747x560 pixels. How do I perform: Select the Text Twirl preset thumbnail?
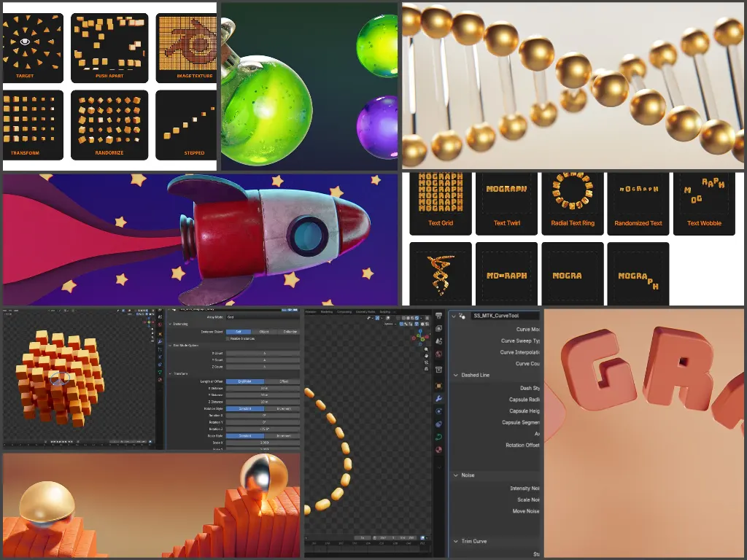[x=506, y=204]
